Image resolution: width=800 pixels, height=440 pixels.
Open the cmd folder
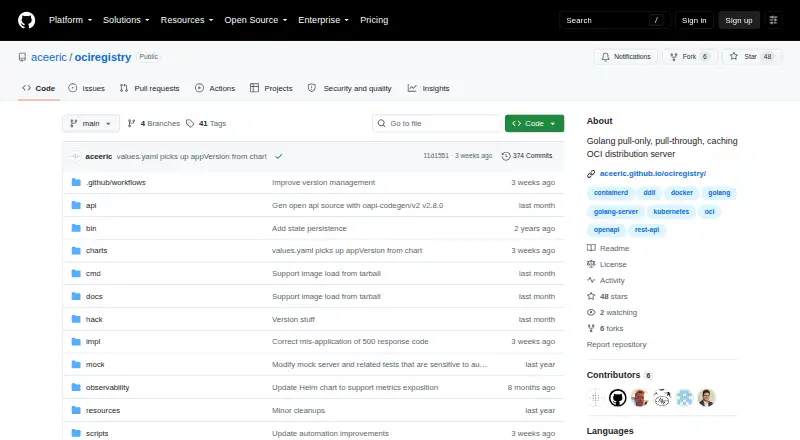coord(93,273)
